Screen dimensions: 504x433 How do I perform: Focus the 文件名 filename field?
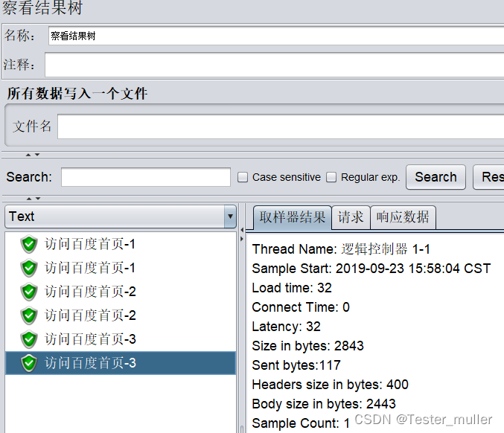(x=281, y=126)
